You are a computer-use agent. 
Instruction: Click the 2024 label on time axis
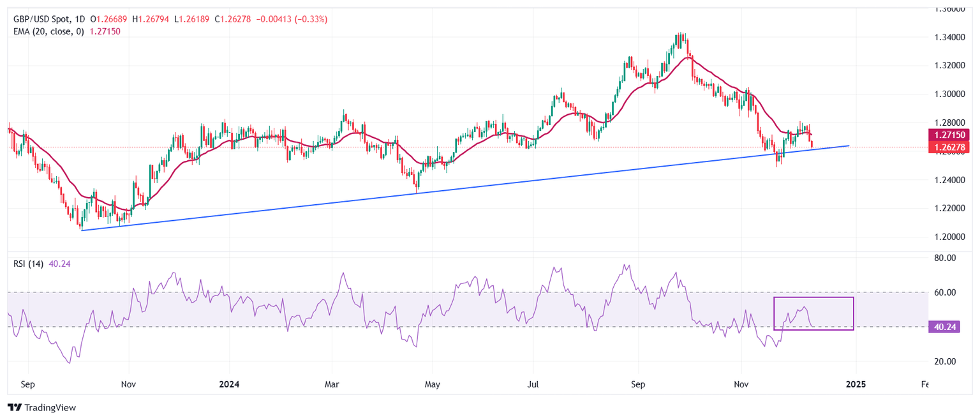(x=228, y=384)
